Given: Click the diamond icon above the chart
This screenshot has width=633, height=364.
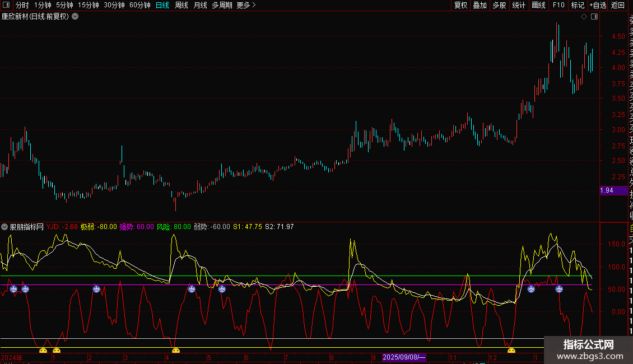Looking at the screenshot, I should 584,17.
